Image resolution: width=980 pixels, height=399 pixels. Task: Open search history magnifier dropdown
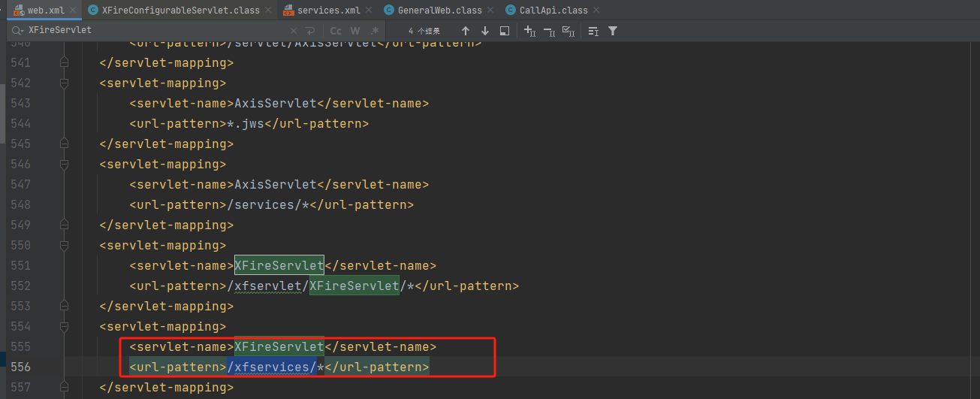click(x=17, y=31)
